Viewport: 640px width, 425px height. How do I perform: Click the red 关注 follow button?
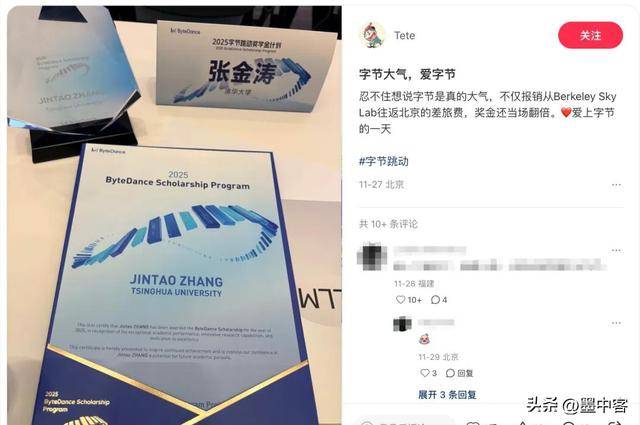click(590, 36)
